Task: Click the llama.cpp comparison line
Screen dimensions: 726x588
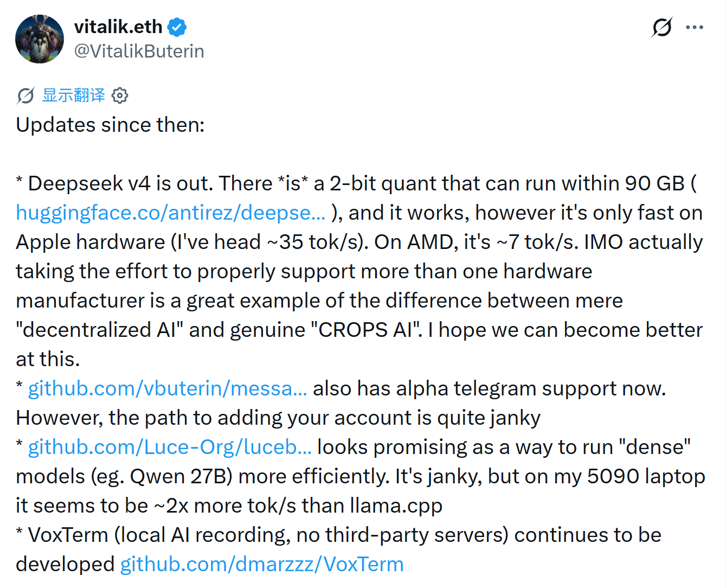Action: click(x=229, y=506)
